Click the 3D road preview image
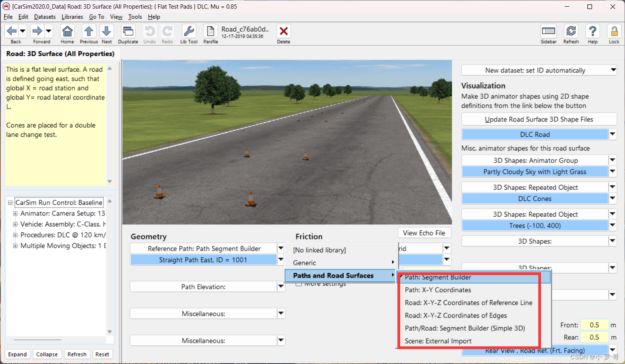This screenshot has width=625, height=364. pos(287,142)
